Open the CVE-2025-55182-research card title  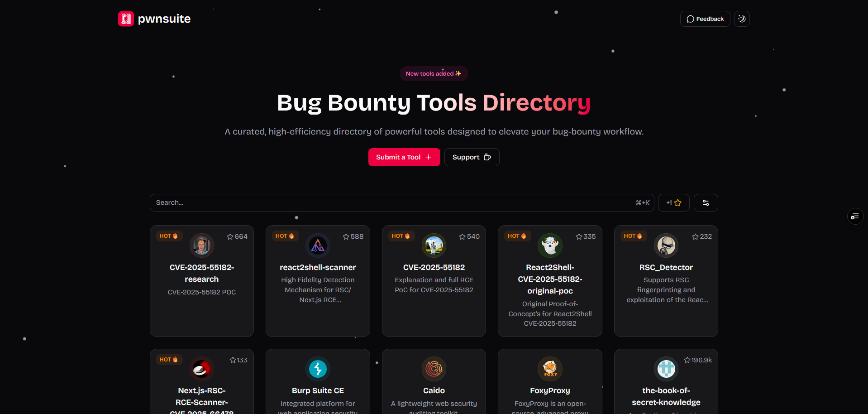(202, 273)
